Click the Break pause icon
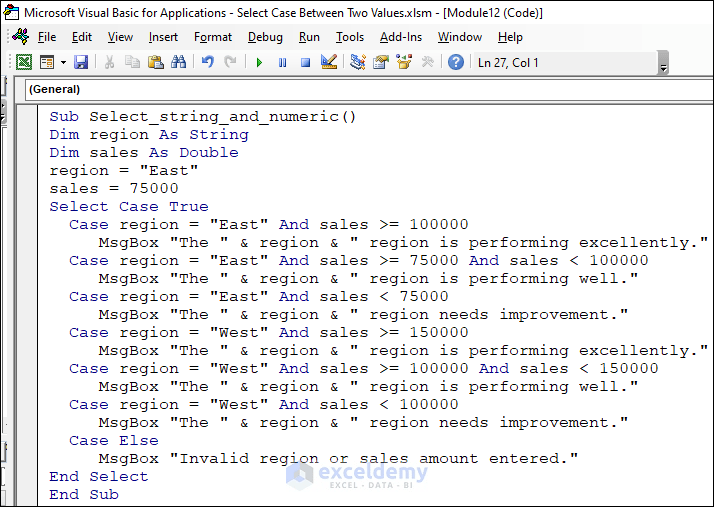The height and width of the screenshot is (507, 714). coord(282,62)
